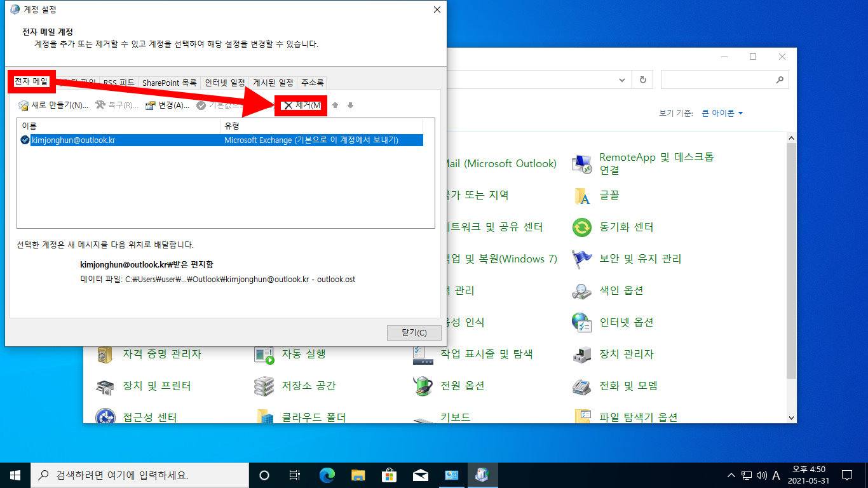The height and width of the screenshot is (488, 868).
Task: Open the SharePoint 목록 tab
Action: (x=169, y=83)
